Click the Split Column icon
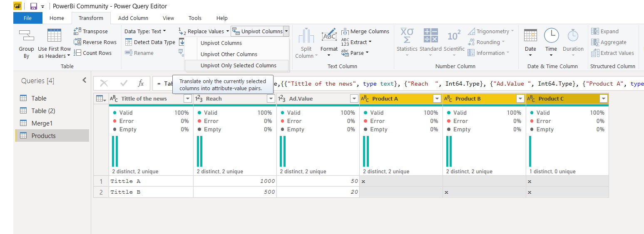Viewport: 644px width, 234px height. pyautogui.click(x=306, y=36)
